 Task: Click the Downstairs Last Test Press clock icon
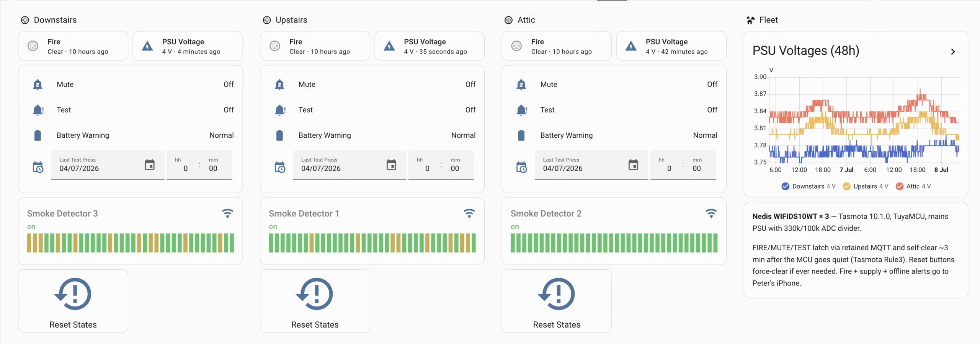[38, 167]
